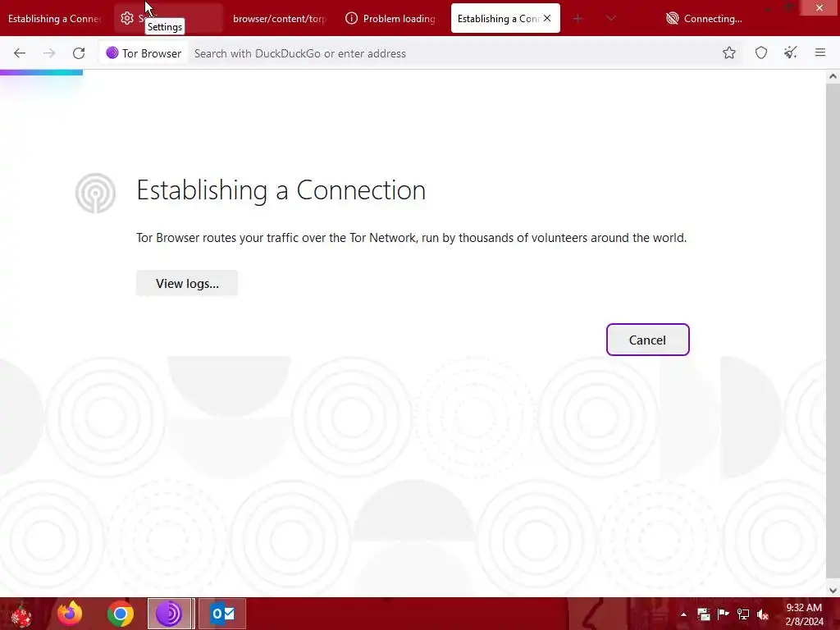Click the network tray icon

click(743, 614)
